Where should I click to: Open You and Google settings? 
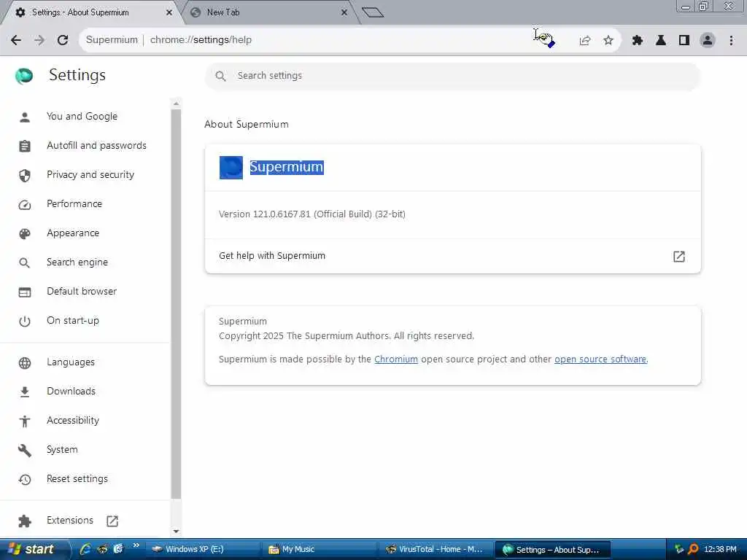point(82,117)
